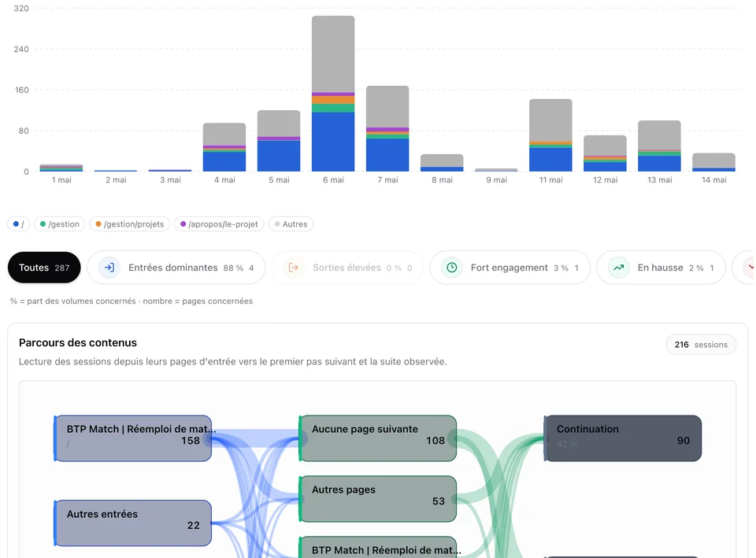Select the Entrées dominantes login-arrow icon
Screen dimensions: 756x558
pyautogui.click(x=109, y=268)
